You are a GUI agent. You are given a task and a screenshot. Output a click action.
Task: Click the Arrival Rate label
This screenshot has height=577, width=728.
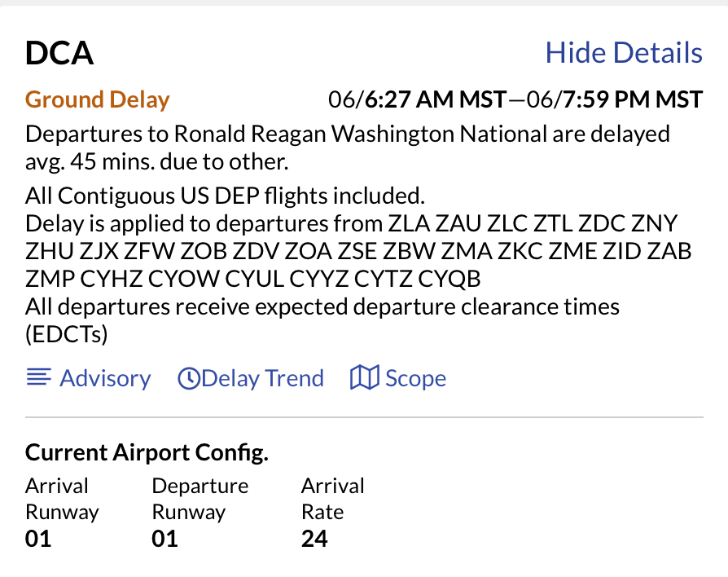pyautogui.click(x=332, y=499)
